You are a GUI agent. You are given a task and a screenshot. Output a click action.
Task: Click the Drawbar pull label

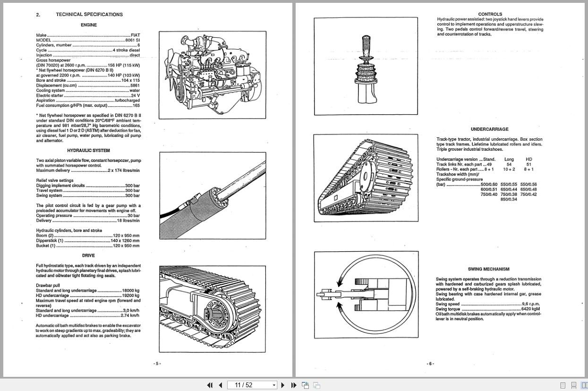point(48,286)
